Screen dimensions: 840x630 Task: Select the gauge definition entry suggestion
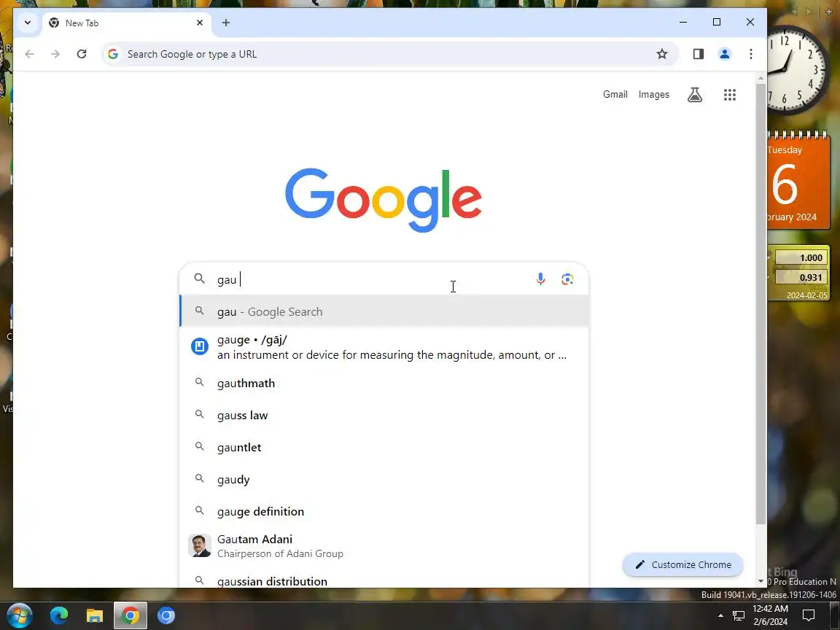384,347
